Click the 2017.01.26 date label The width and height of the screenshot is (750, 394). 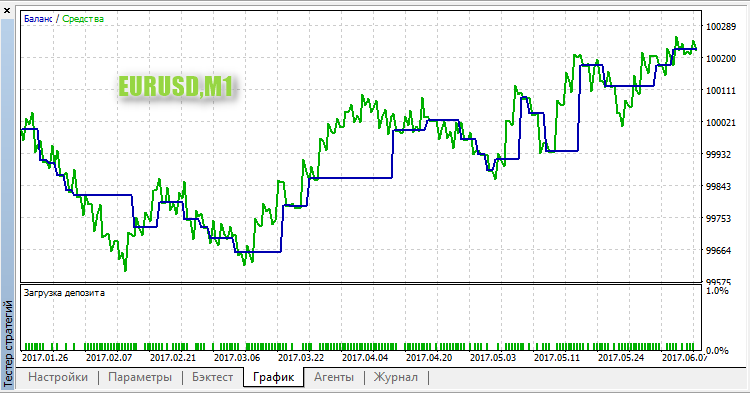click(45, 358)
